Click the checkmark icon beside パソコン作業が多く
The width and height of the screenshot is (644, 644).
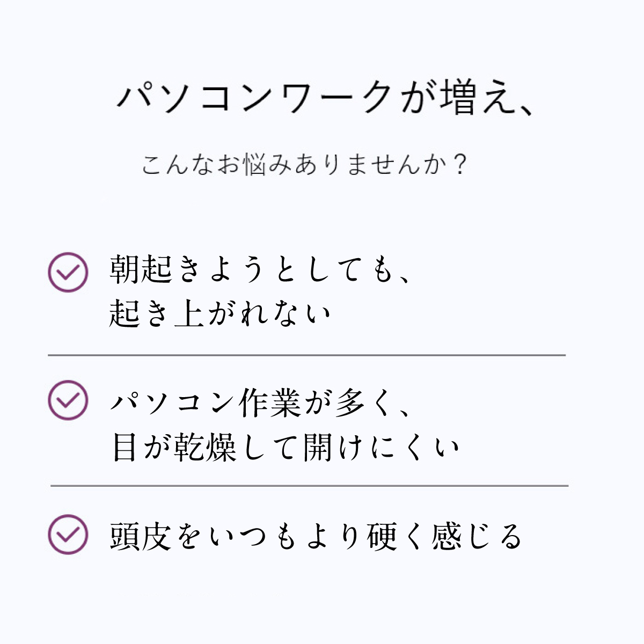pos(68,400)
